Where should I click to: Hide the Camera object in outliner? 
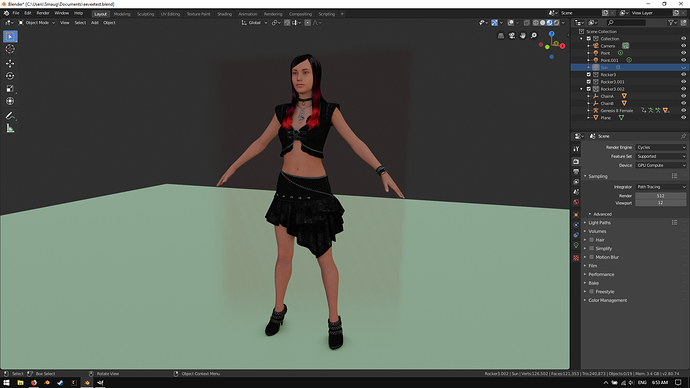coord(683,46)
